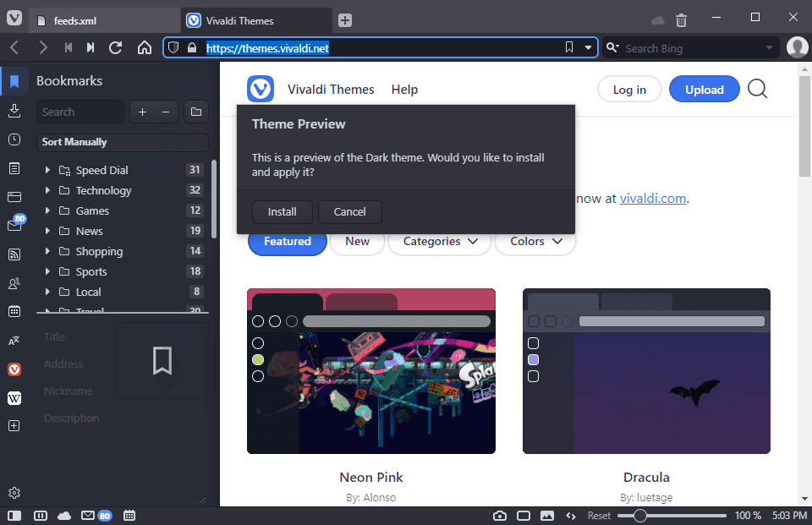Viewport: 812px width, 525px height.
Task: Open the Window panel
Action: [14, 197]
